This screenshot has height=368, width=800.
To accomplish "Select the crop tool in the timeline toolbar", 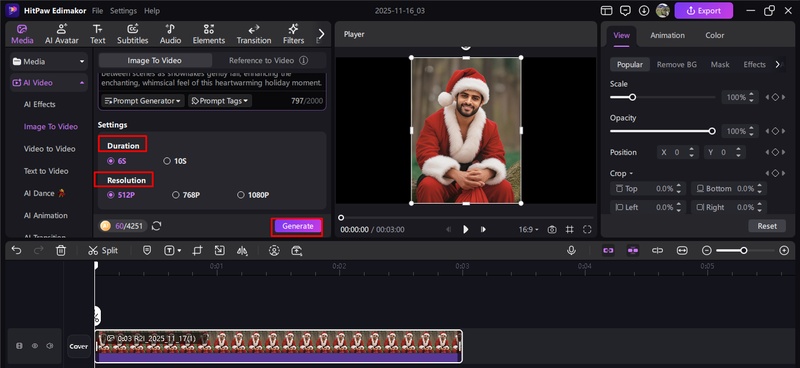I will coord(197,250).
